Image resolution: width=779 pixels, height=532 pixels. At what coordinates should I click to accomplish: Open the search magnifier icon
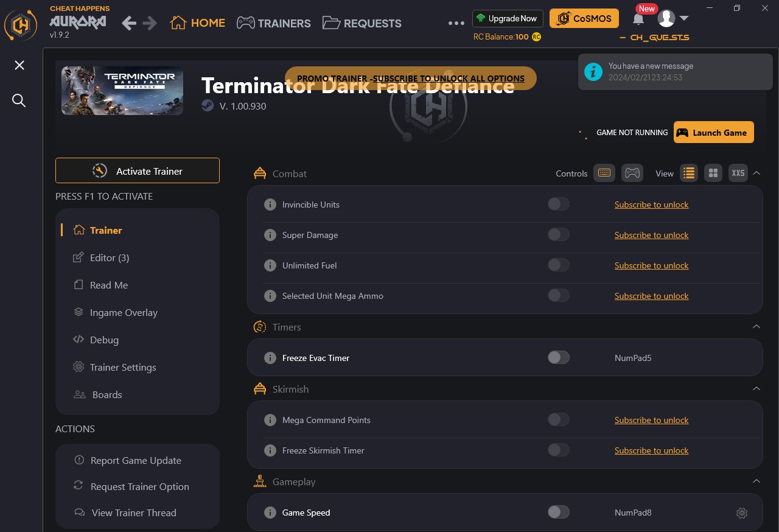point(19,100)
